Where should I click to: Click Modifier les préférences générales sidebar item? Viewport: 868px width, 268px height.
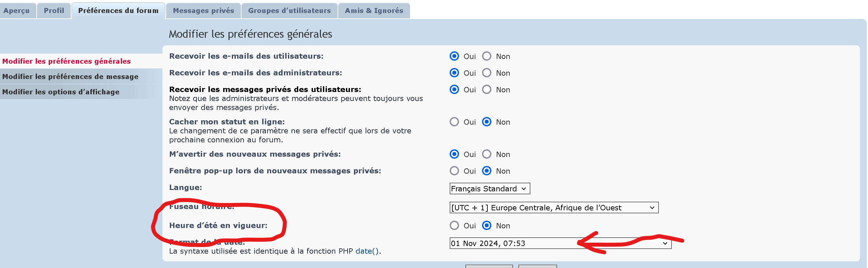(66, 61)
